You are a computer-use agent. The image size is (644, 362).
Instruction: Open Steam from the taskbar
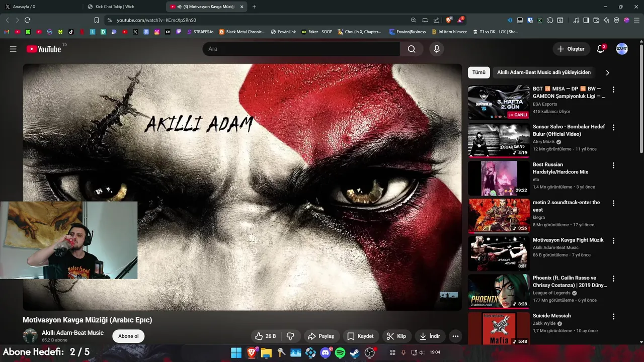(x=355, y=352)
